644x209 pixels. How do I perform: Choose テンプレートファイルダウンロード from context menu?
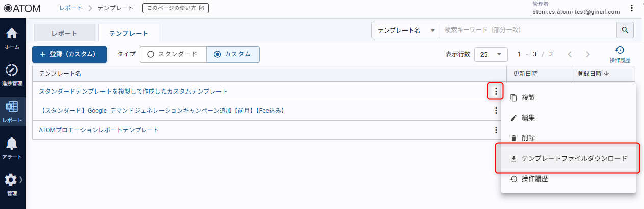569,159
